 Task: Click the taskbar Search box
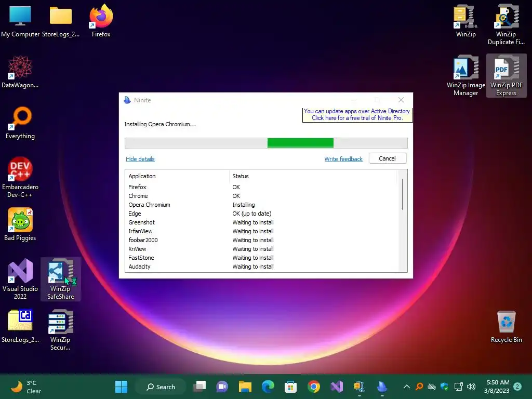pos(161,387)
